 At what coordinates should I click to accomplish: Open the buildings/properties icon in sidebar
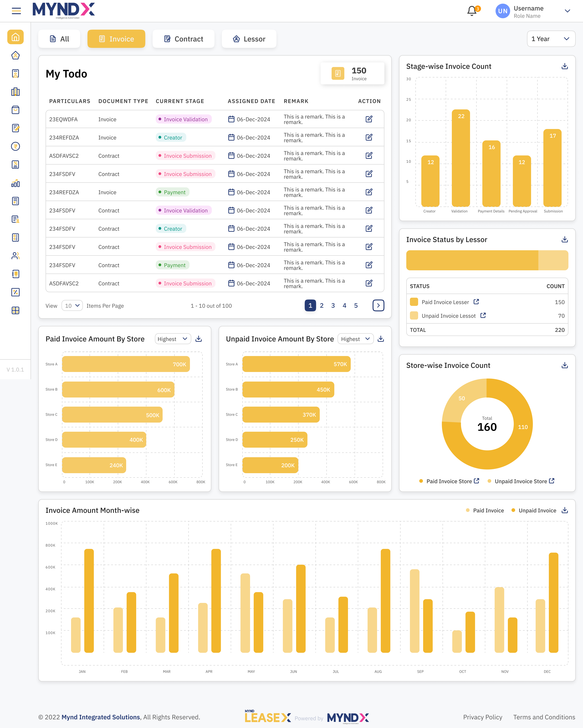pos(15,92)
